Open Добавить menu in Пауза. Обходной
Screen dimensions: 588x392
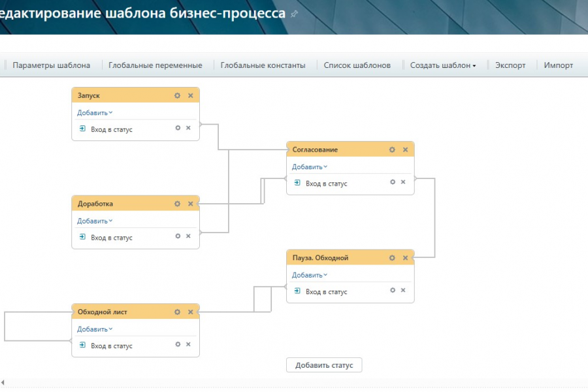tap(310, 275)
